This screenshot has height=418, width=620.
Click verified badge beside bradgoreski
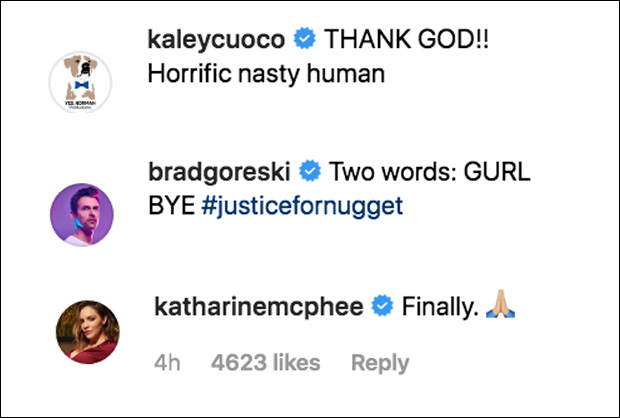[x=310, y=173]
